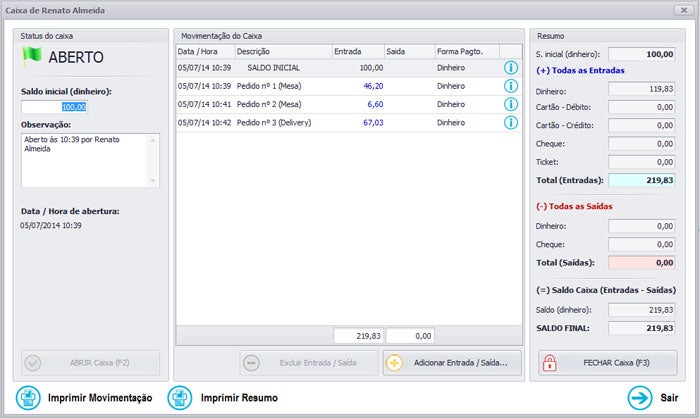This screenshot has width=700, height=419.
Task: Open info icon for Pedido nº 1 (Mesa)
Action: [511, 86]
